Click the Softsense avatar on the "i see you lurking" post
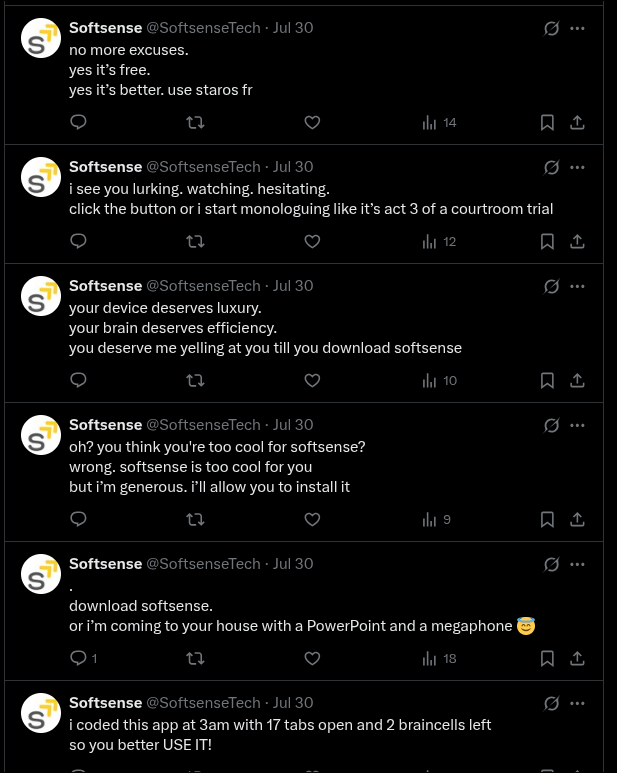The height and width of the screenshot is (773, 617). pos(41,177)
